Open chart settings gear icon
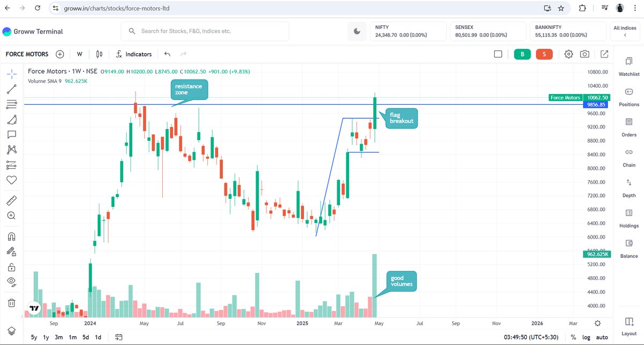This screenshot has width=644, height=345. coord(568,54)
